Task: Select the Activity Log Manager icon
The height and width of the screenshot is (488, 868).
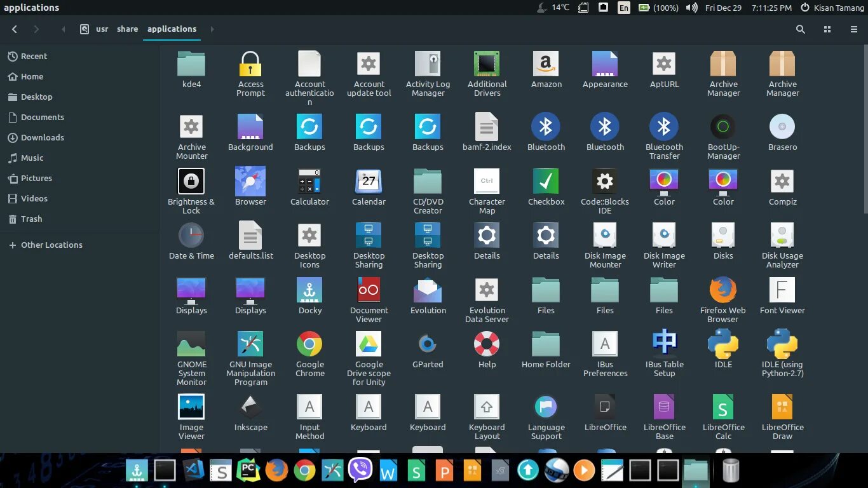Action: [428, 64]
